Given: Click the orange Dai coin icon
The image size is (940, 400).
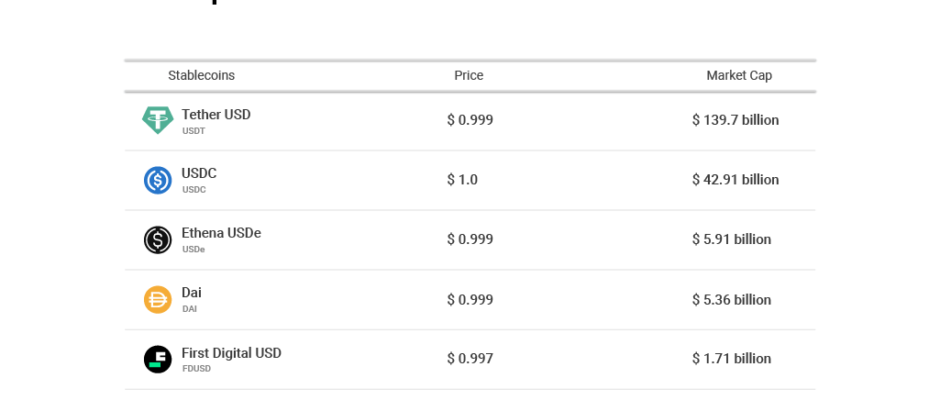Looking at the screenshot, I should tap(158, 299).
